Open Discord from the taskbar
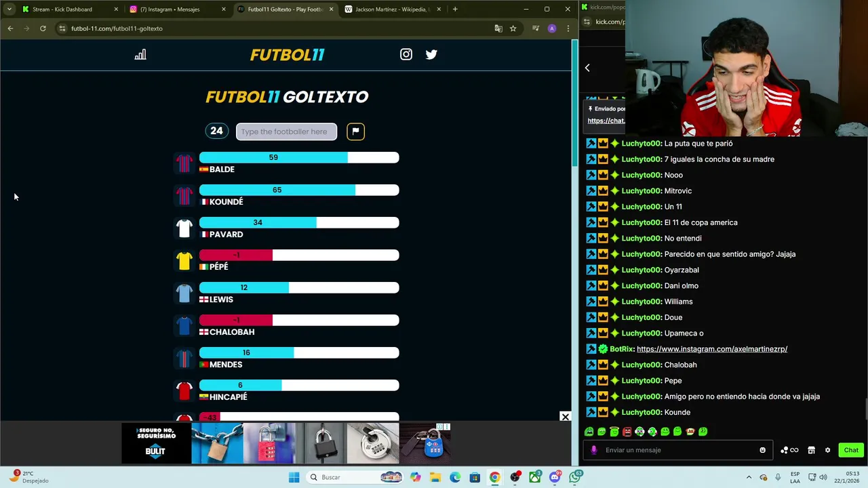The image size is (868, 488). point(555,477)
